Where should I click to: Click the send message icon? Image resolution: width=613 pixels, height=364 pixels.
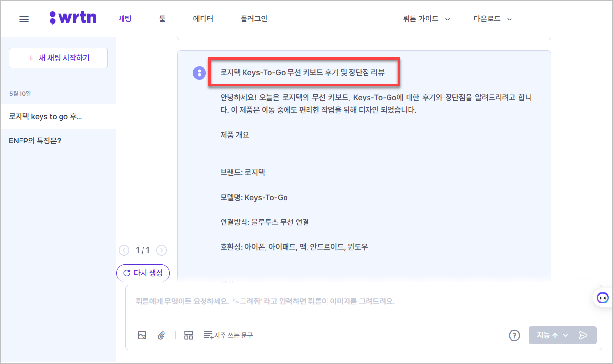[584, 335]
